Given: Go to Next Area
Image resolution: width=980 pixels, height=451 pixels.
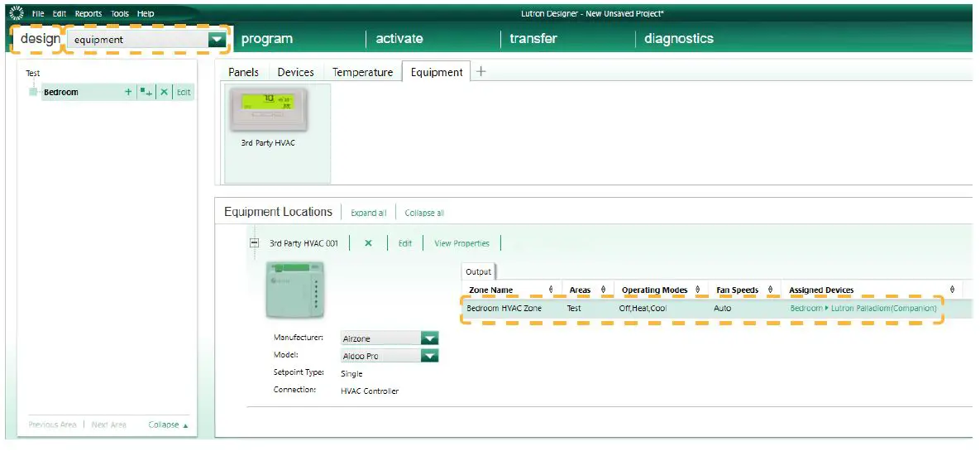Looking at the screenshot, I should (x=108, y=425).
